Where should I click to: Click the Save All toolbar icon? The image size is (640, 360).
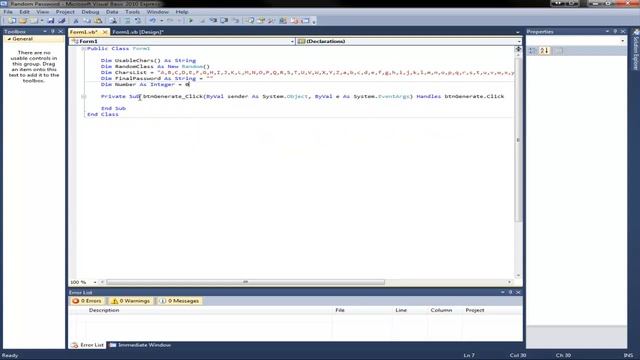[62, 20]
